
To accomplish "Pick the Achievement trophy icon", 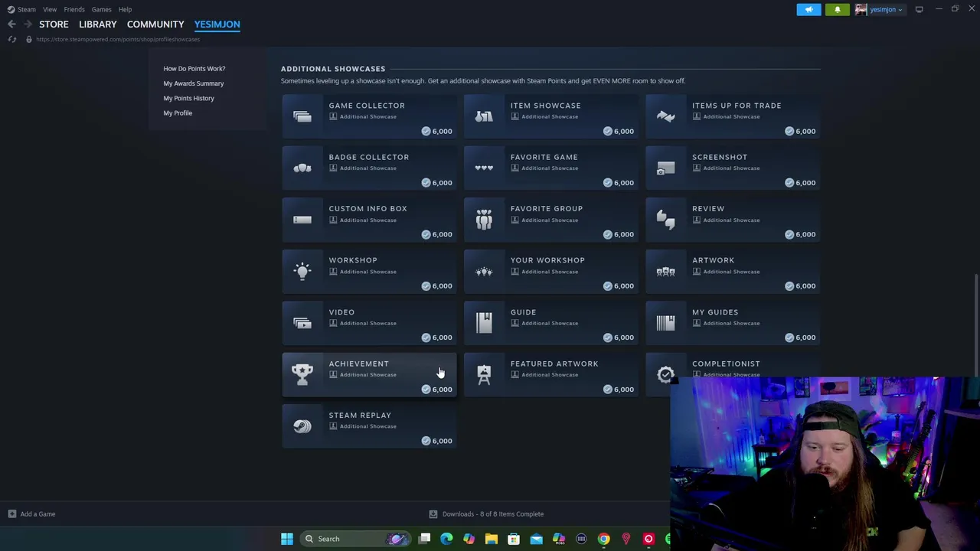I will click(x=302, y=374).
